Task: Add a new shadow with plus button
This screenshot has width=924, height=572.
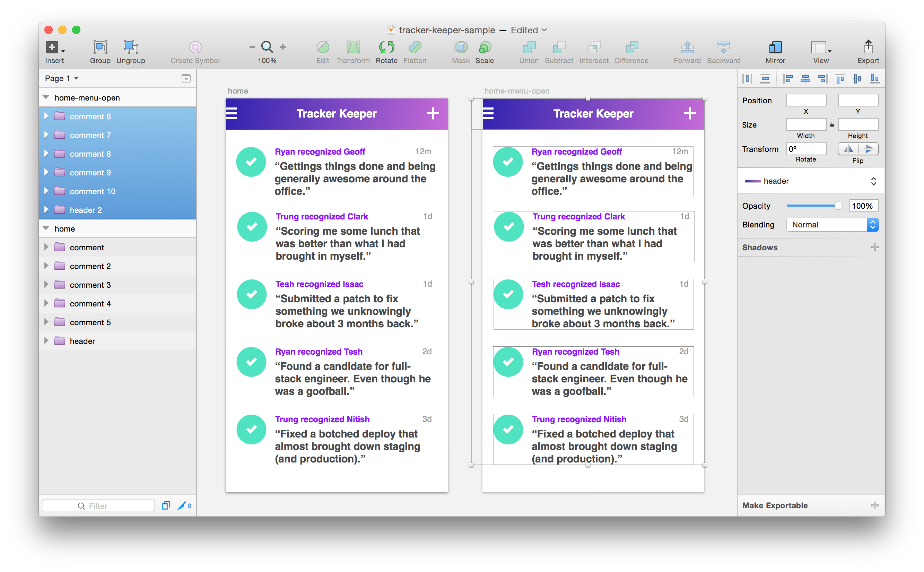Action: pyautogui.click(x=874, y=248)
